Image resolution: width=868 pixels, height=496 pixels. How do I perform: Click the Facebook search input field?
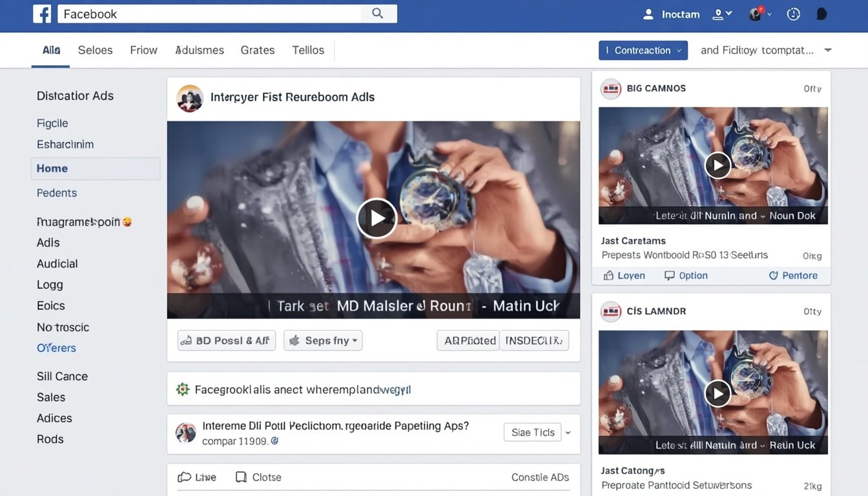point(227,14)
